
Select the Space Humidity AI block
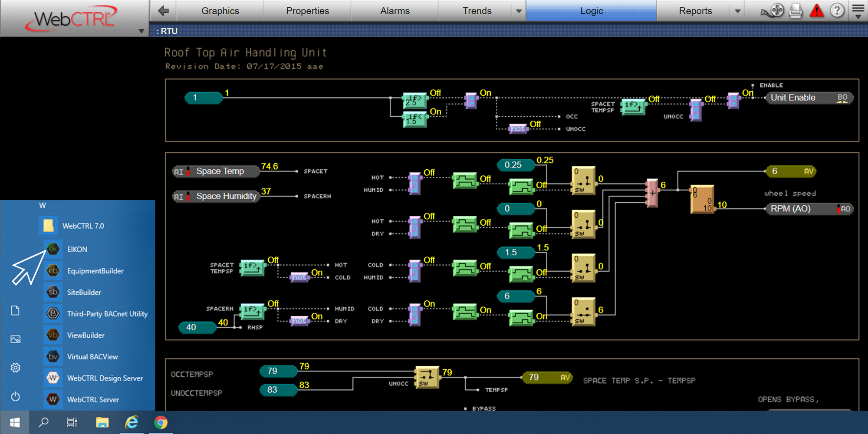coord(216,196)
